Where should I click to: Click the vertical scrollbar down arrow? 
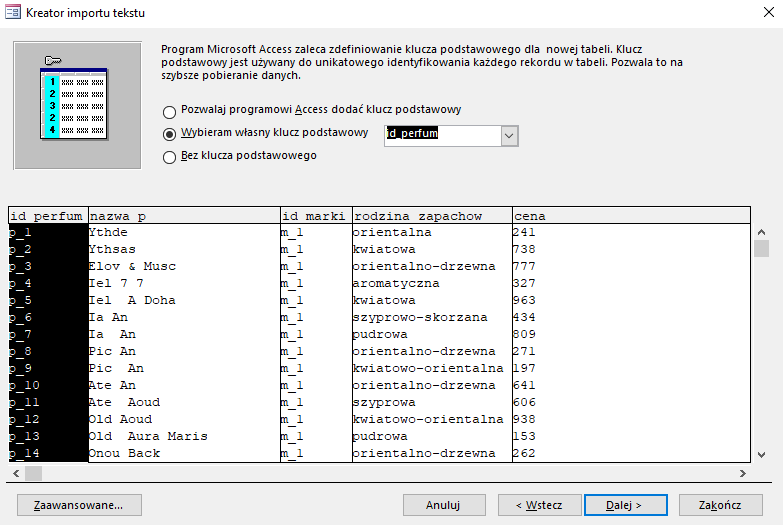pos(762,454)
